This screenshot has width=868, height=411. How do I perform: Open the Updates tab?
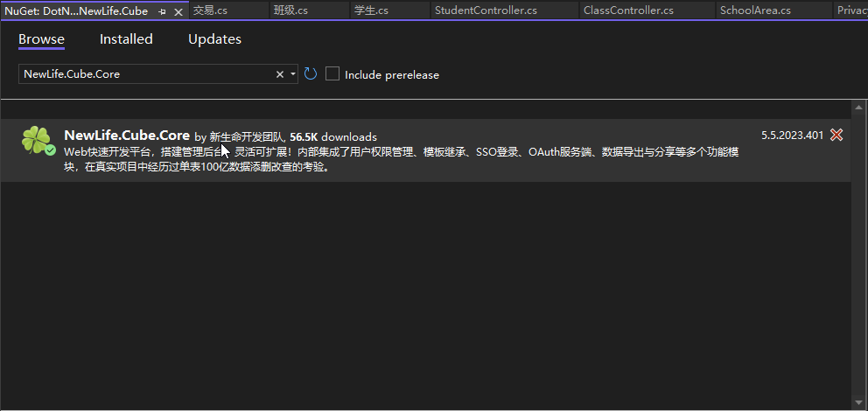pos(214,39)
